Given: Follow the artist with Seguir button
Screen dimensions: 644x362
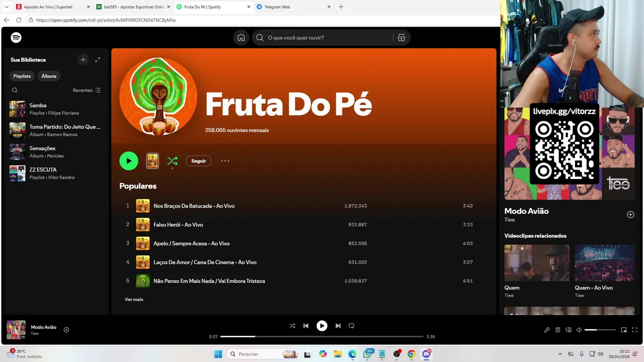Looking at the screenshot, I should (x=199, y=161).
